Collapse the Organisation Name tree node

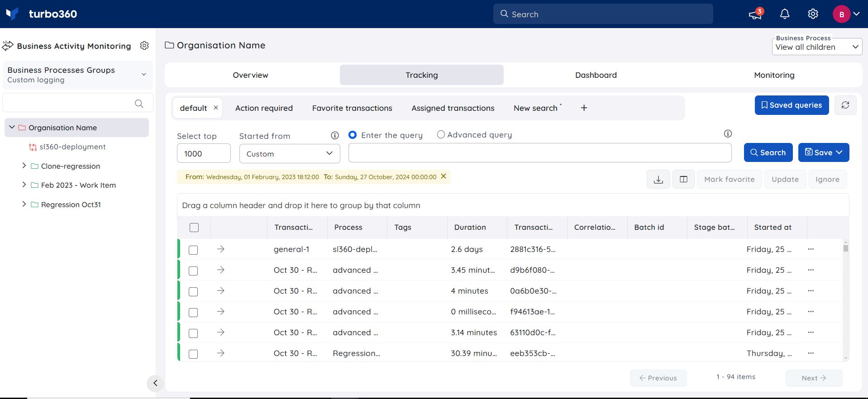pos(12,128)
